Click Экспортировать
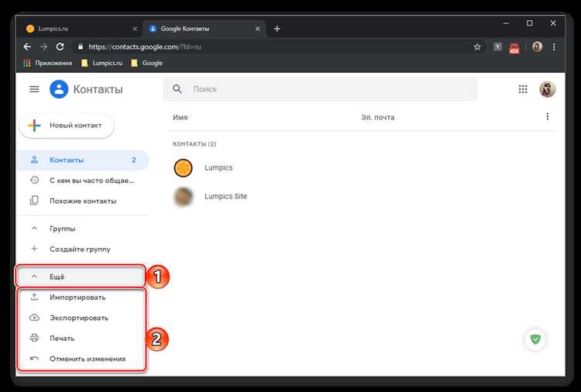The height and width of the screenshot is (392, 581). point(81,318)
